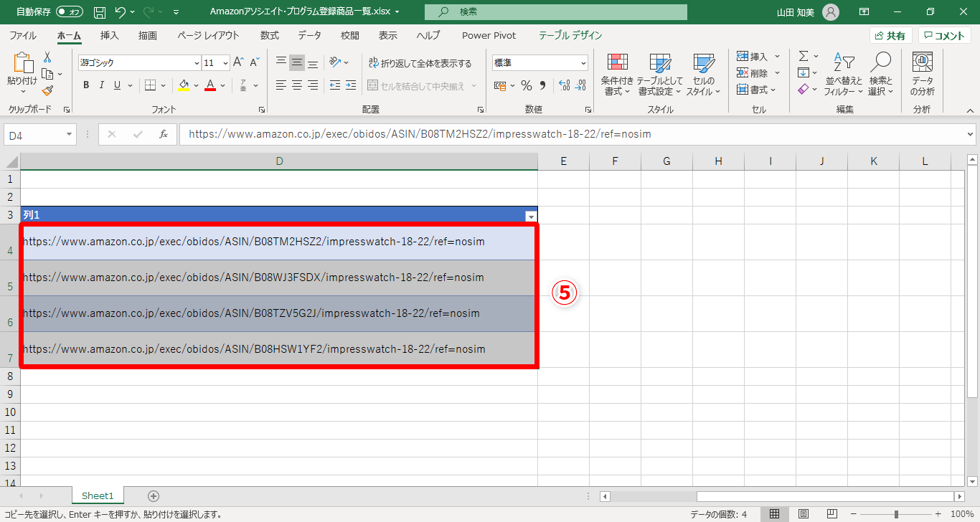Toggle the 自動保存 AutoSave switch

coord(70,12)
